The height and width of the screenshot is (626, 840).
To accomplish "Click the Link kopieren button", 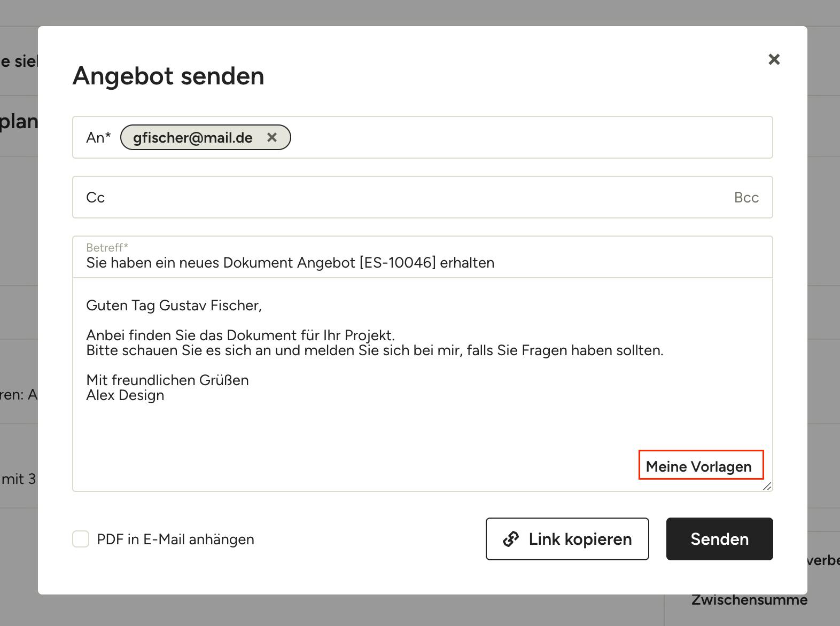I will coord(567,539).
